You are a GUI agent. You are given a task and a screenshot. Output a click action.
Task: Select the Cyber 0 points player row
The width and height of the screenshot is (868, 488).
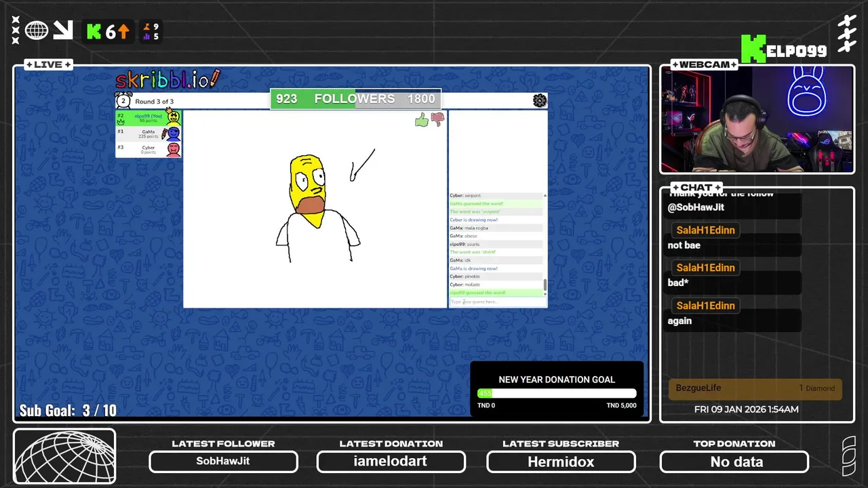148,149
